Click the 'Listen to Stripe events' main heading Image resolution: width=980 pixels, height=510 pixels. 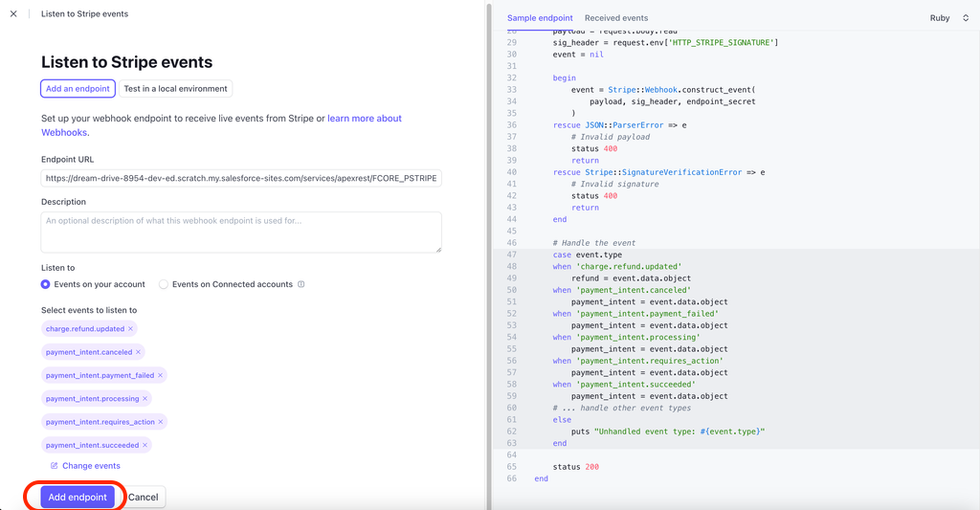point(127,62)
